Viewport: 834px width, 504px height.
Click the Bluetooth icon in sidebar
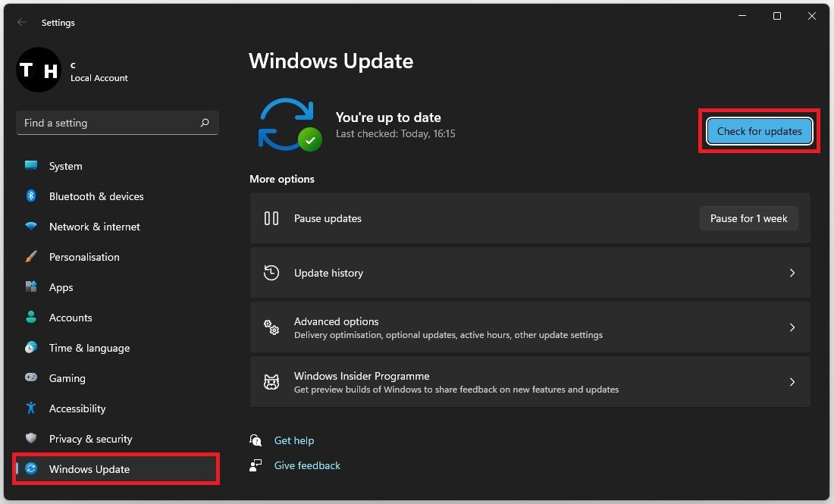pos(31,196)
